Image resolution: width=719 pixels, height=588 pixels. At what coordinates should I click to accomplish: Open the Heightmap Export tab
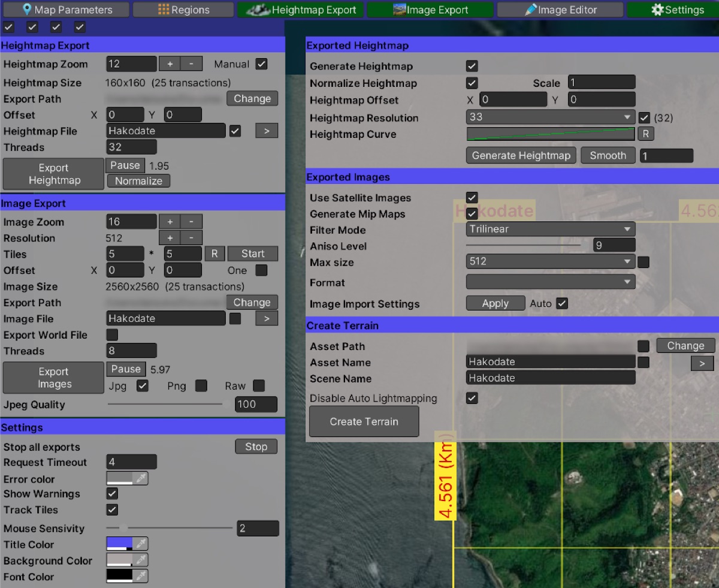[300, 10]
